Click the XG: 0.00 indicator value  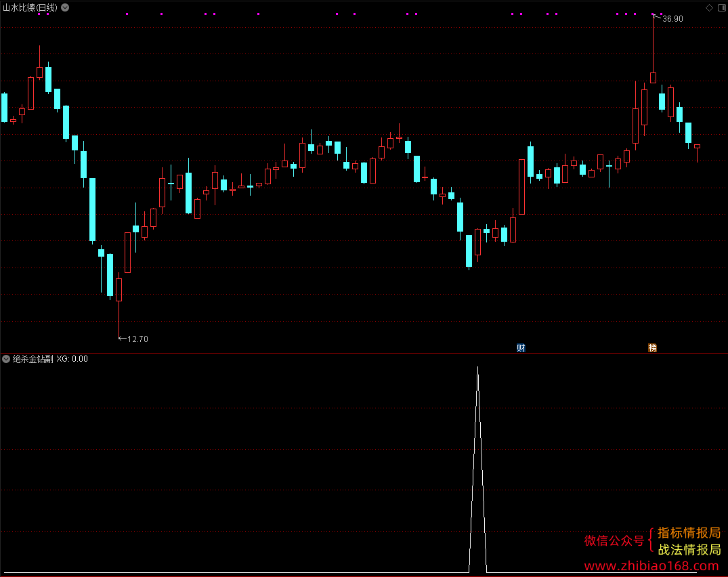pyautogui.click(x=72, y=359)
